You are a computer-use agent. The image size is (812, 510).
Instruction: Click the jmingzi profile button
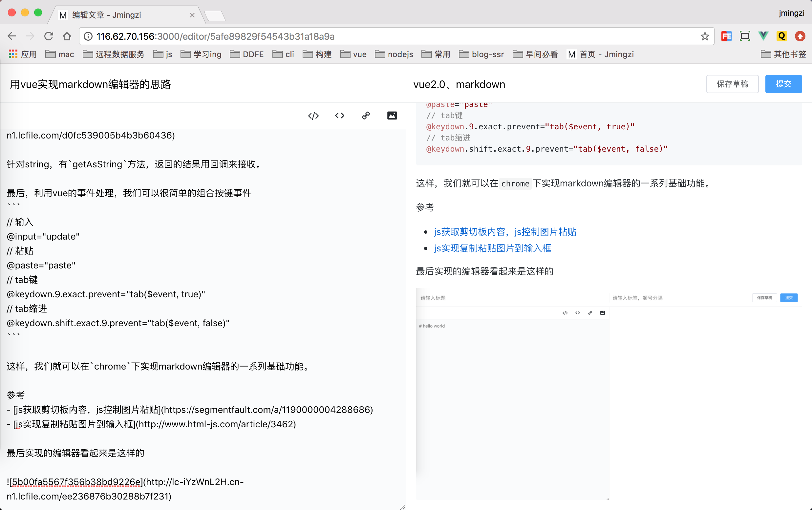point(791,13)
